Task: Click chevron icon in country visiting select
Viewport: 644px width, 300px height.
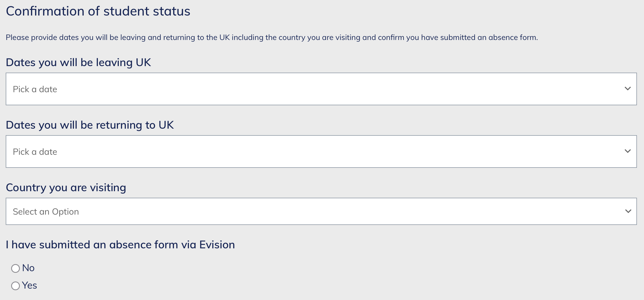Action: 628,211
